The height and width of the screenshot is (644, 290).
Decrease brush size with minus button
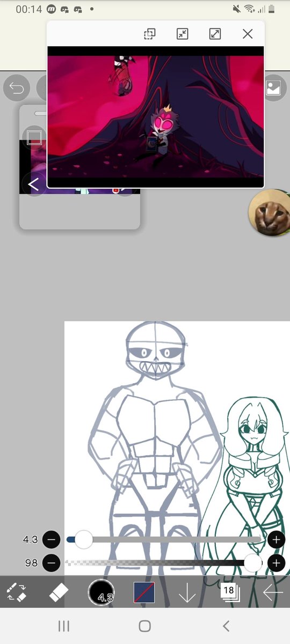click(x=52, y=540)
